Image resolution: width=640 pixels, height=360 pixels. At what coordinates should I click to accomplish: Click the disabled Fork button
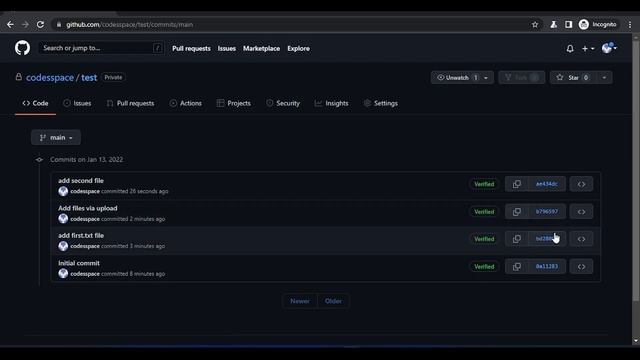click(522, 78)
